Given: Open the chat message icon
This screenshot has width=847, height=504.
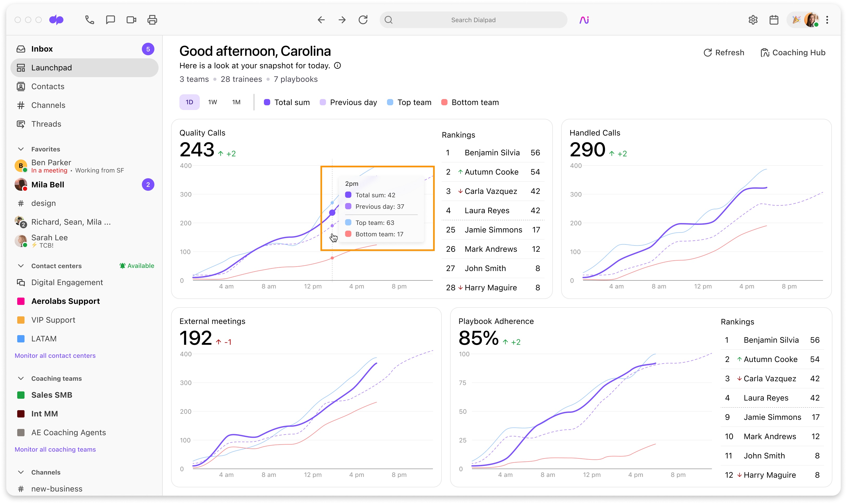Looking at the screenshot, I should [110, 20].
